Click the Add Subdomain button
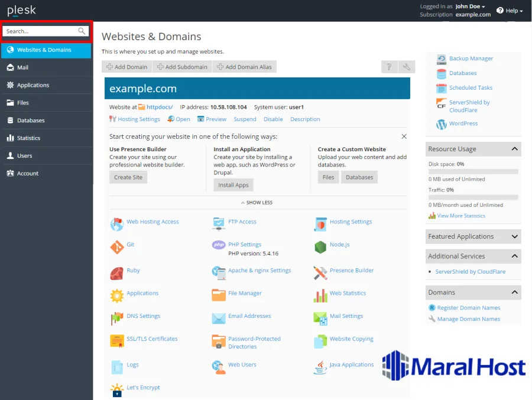This screenshot has height=400, width=532. pyautogui.click(x=182, y=67)
